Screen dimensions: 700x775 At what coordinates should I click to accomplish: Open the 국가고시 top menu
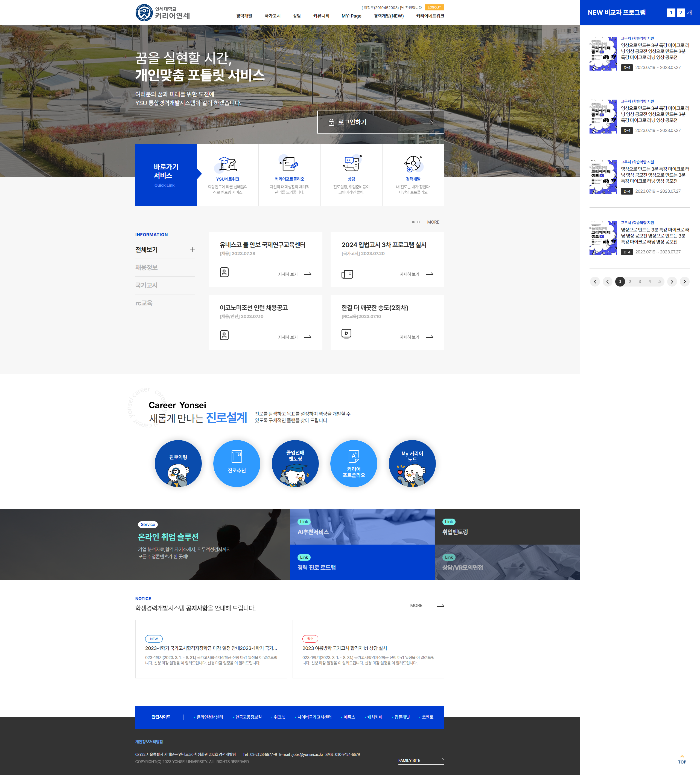(x=272, y=16)
